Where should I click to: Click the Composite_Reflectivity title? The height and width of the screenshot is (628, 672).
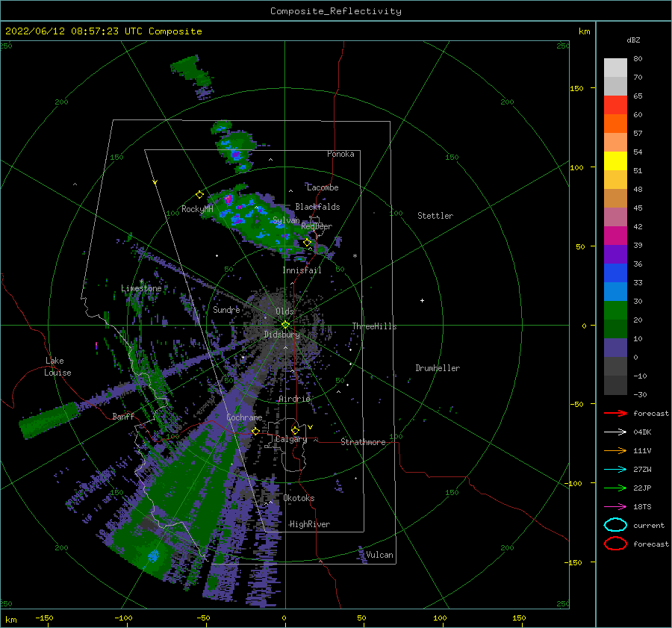(x=335, y=11)
